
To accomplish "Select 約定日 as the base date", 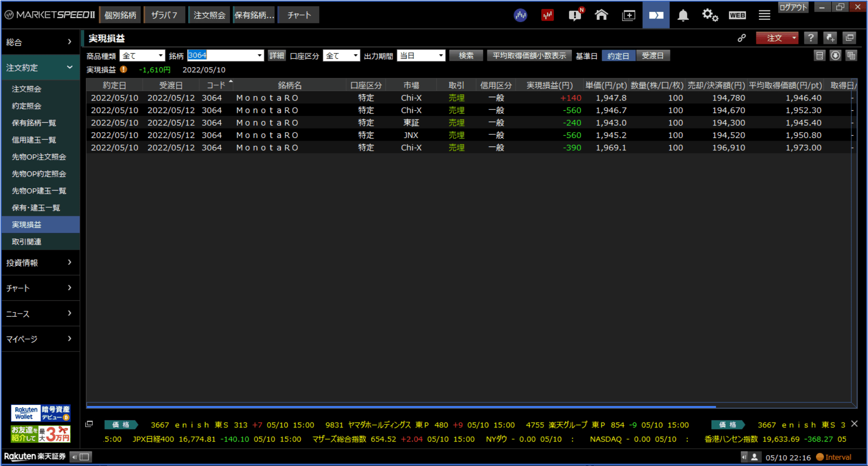I will coord(618,56).
